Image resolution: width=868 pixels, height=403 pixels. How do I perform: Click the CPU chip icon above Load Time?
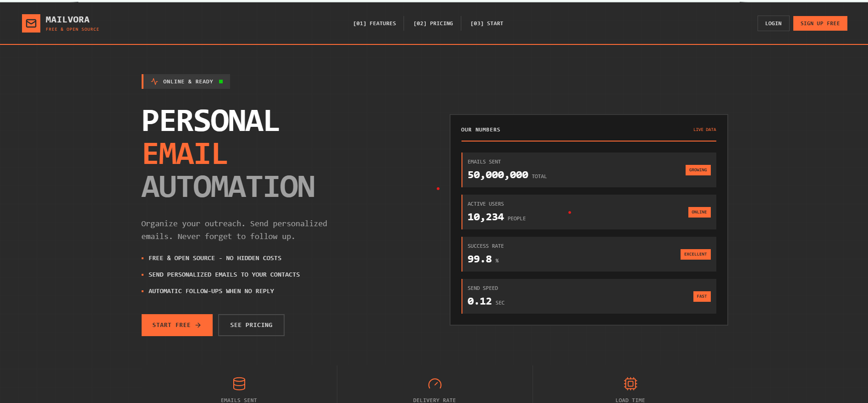coord(631,383)
